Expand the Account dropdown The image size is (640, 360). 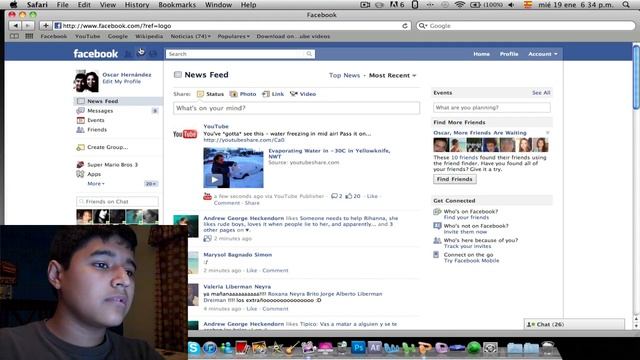pos(542,54)
